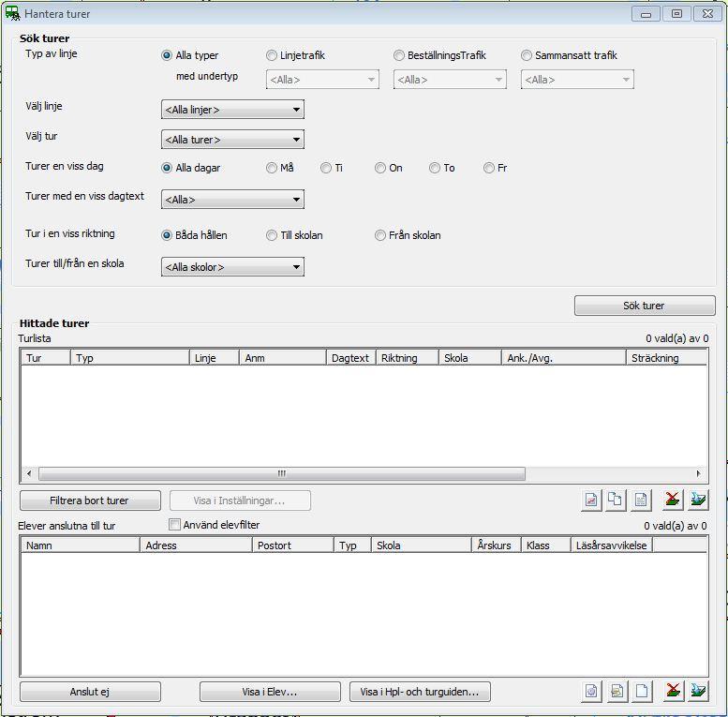The height and width of the screenshot is (717, 728).
Task: Sort by the Anm column header
Action: click(283, 358)
